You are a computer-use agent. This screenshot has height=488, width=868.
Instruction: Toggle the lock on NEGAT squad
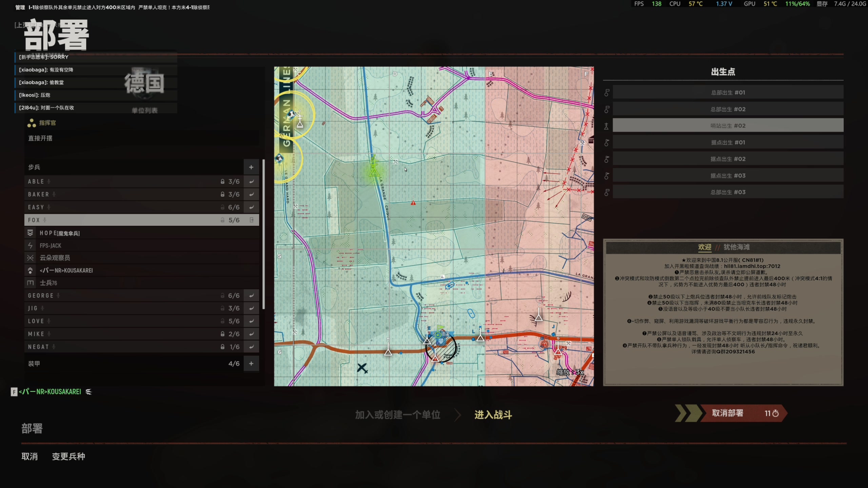222,347
